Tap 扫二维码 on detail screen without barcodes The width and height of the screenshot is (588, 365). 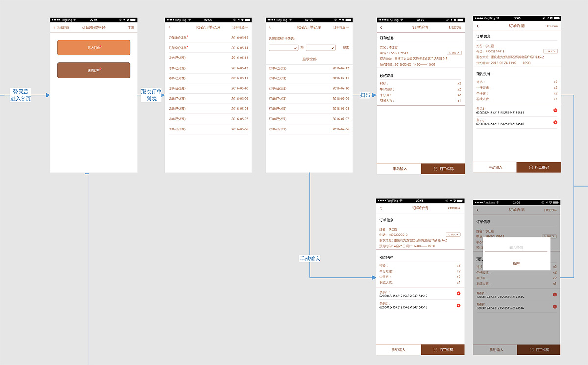(x=442, y=169)
